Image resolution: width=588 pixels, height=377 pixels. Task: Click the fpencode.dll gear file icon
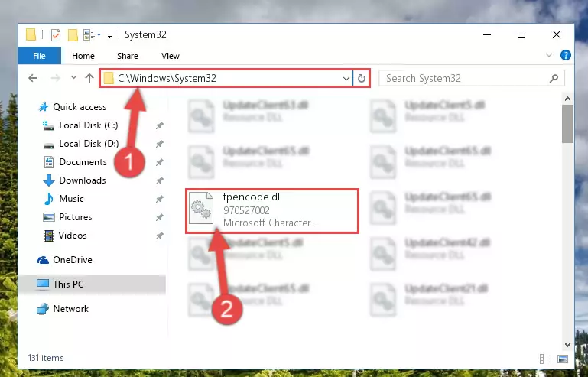(x=201, y=208)
